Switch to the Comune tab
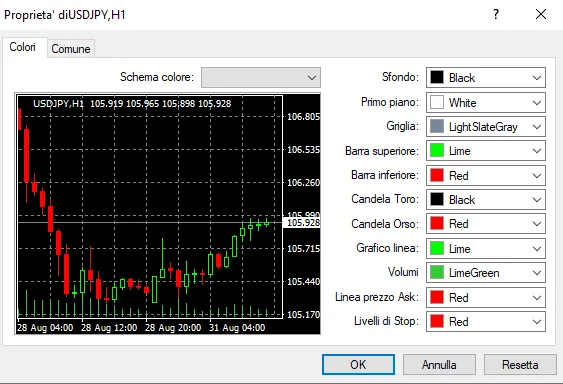This screenshot has width=563, height=384. [71, 48]
